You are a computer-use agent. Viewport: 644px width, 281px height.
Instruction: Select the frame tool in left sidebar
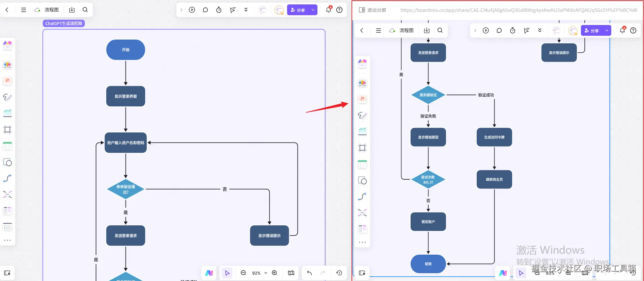click(7, 129)
